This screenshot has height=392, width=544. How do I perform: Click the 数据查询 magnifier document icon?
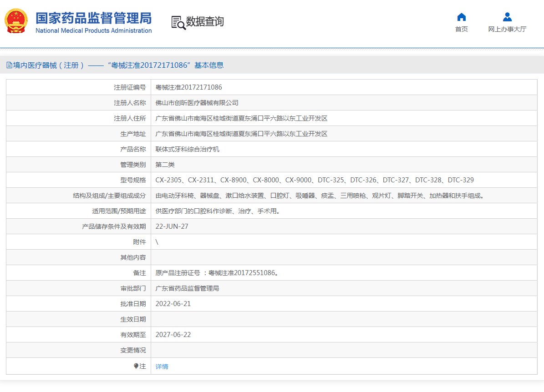(x=178, y=22)
